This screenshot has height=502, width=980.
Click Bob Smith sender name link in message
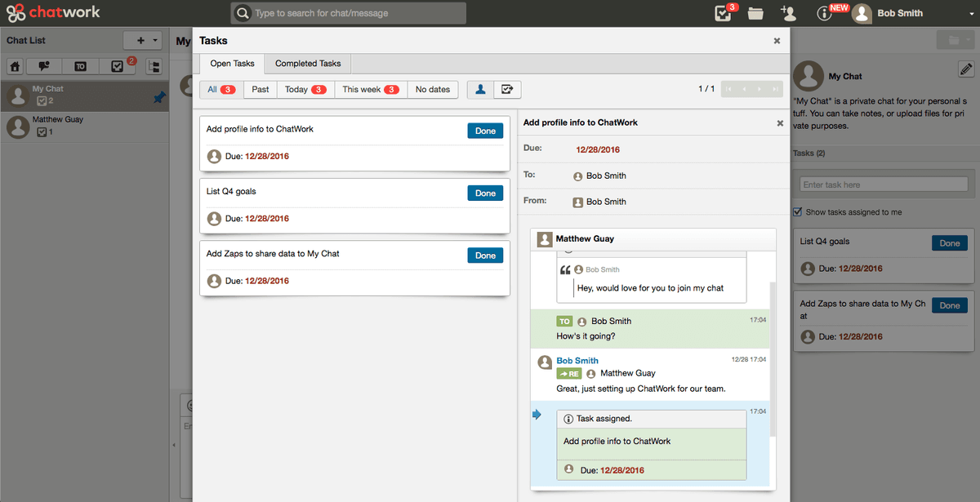(577, 361)
